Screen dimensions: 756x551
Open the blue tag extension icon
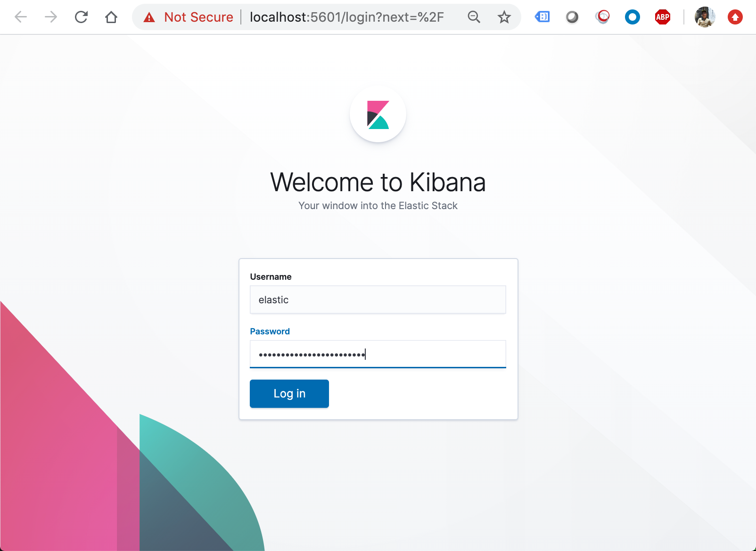click(x=542, y=17)
